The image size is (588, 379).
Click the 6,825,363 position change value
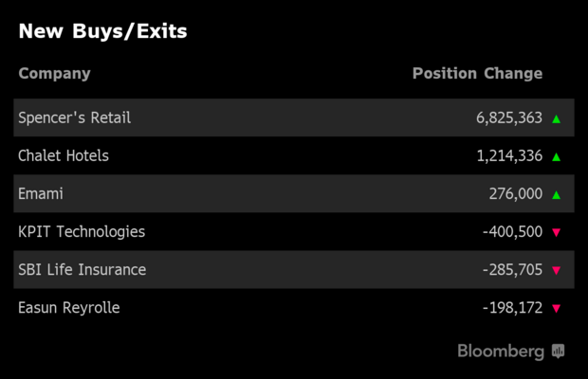pos(509,118)
